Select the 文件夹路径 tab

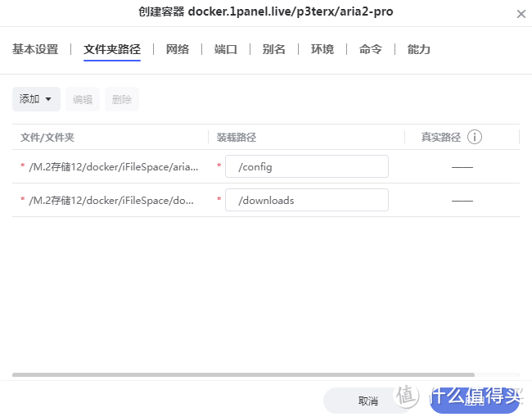click(x=112, y=49)
